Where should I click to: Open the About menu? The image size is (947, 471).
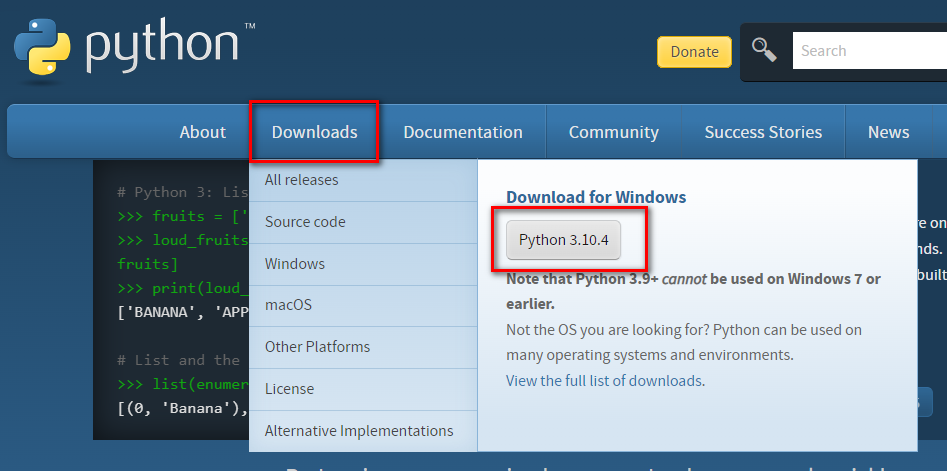click(x=202, y=132)
